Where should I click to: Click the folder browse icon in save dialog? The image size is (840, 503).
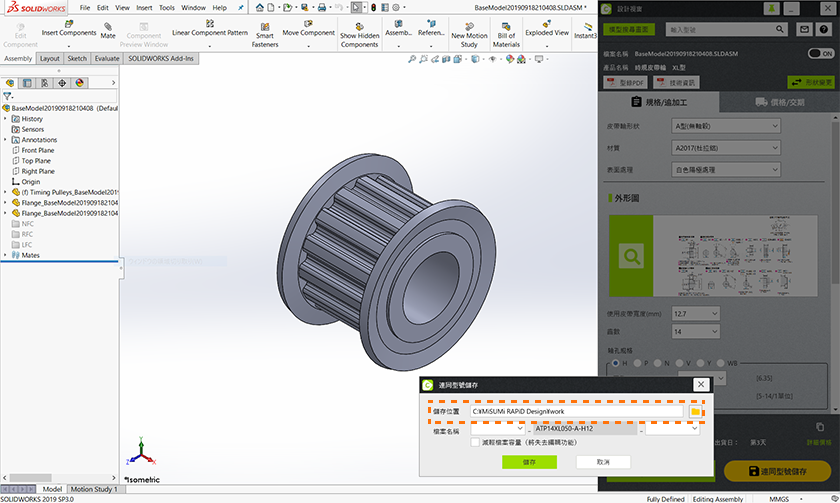click(697, 410)
